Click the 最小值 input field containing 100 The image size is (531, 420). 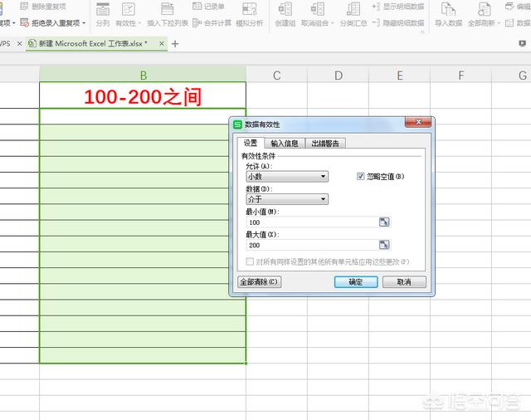coord(312,222)
